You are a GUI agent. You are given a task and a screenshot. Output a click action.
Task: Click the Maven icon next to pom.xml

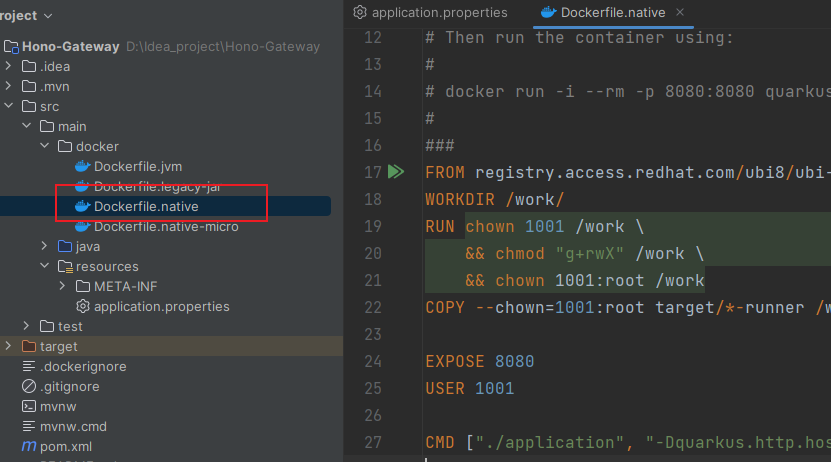pyautogui.click(x=29, y=446)
